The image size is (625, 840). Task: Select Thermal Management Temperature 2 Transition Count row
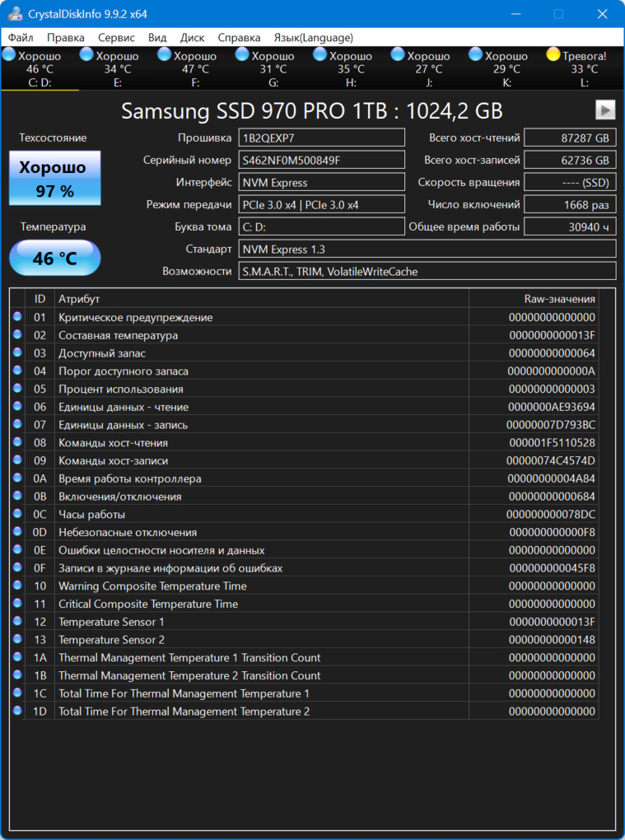(x=304, y=675)
